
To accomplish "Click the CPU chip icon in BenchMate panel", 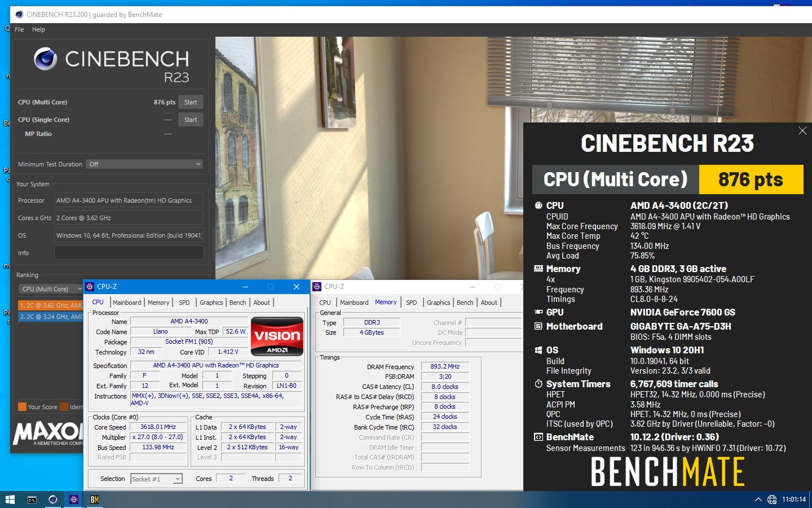I will coord(539,205).
